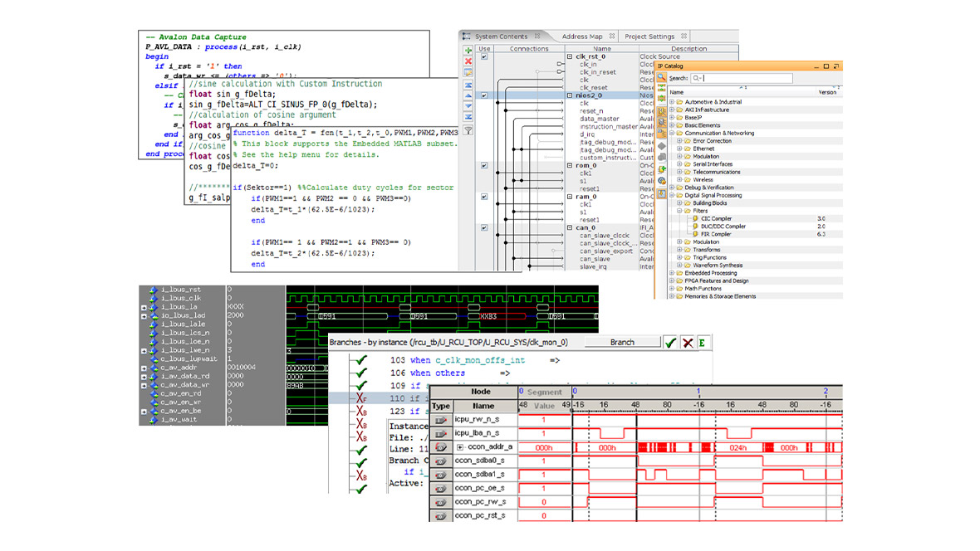Image resolution: width=980 pixels, height=551 pixels.
Task: Click the green plus add component icon
Action: tap(468, 51)
